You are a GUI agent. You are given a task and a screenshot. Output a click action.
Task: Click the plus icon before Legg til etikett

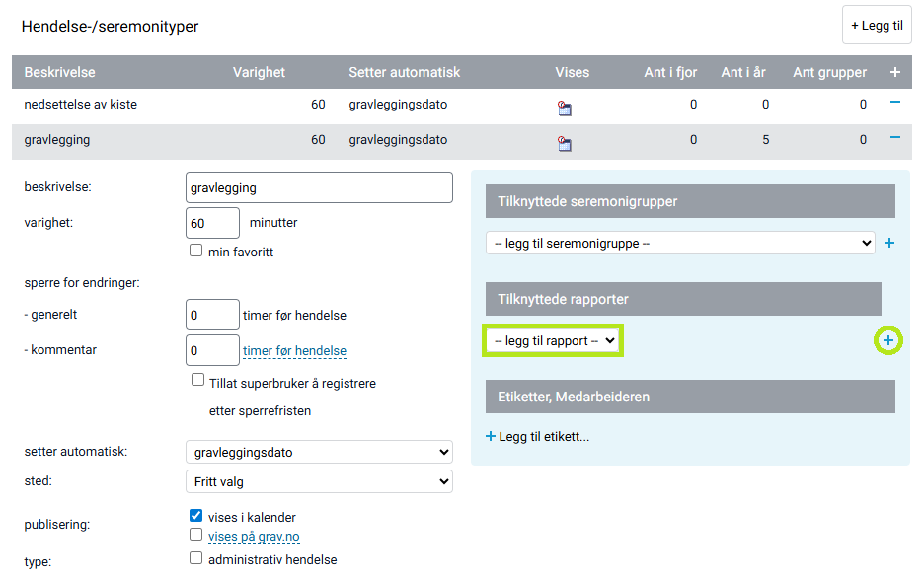point(490,435)
